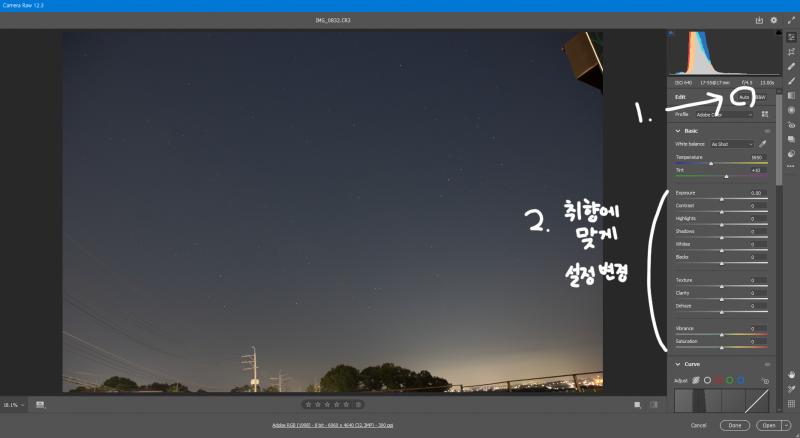Set rating to third star

coord(327,405)
